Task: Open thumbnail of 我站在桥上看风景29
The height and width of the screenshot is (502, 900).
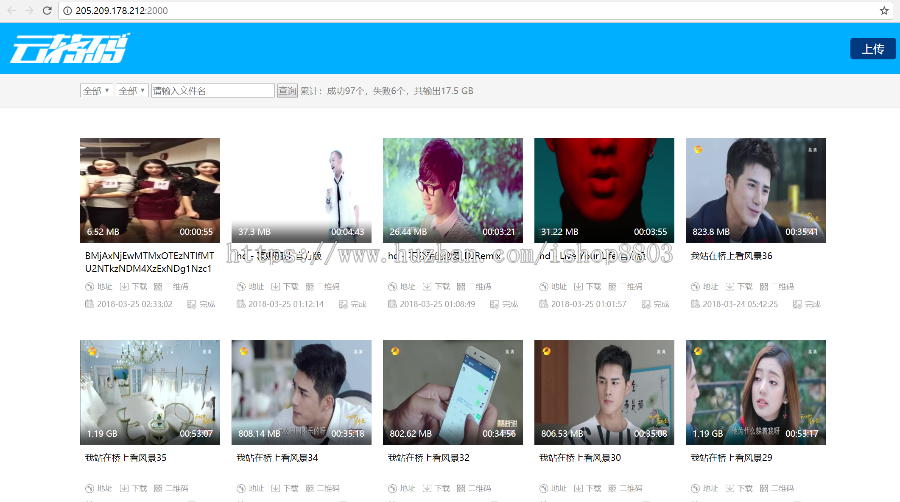Action: pos(756,392)
